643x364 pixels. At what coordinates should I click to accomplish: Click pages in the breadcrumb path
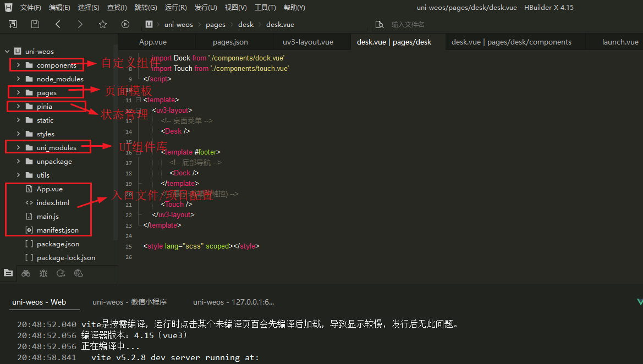[x=216, y=25]
